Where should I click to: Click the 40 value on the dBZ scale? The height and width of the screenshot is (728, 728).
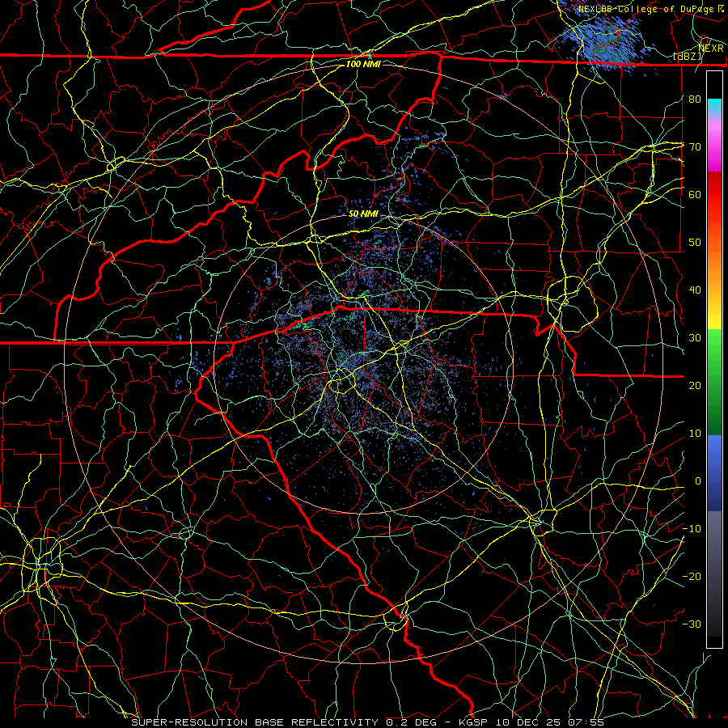click(x=695, y=290)
